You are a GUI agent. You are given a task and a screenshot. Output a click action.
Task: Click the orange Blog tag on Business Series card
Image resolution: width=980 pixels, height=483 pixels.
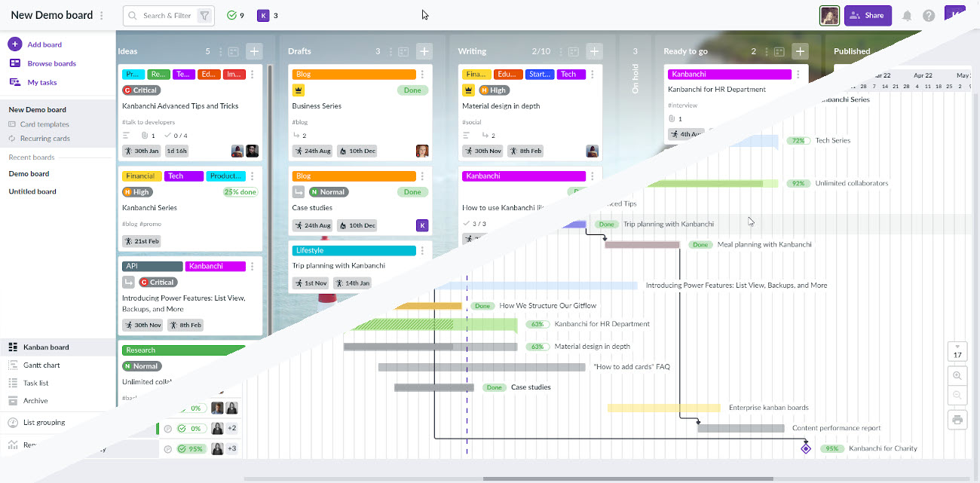[354, 75]
